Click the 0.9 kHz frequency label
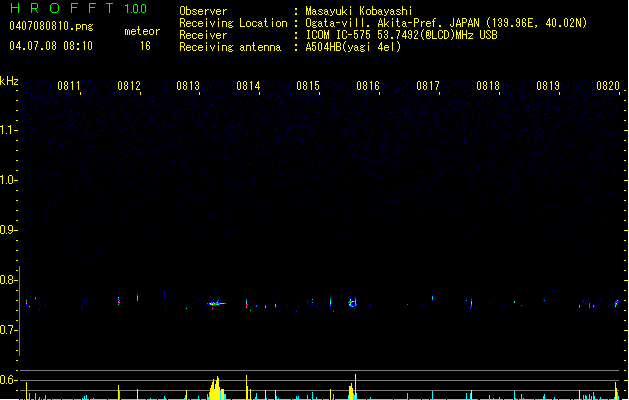Viewport: 629px width, 400px height. [x=9, y=229]
